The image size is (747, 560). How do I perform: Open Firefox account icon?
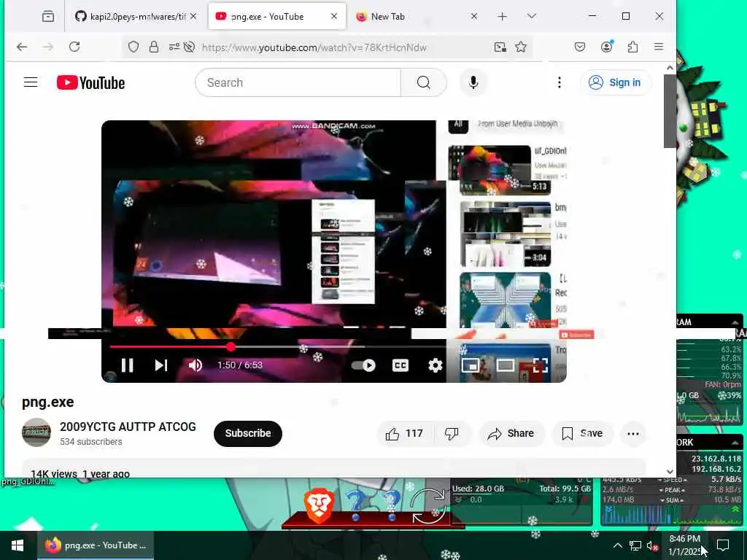click(606, 46)
